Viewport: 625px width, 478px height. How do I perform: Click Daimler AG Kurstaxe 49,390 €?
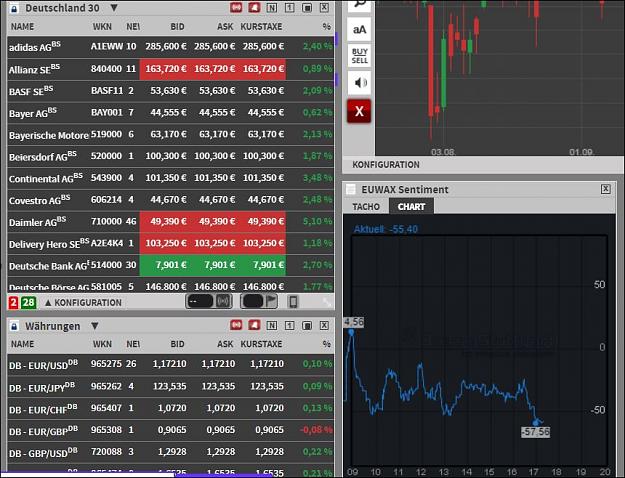265,222
